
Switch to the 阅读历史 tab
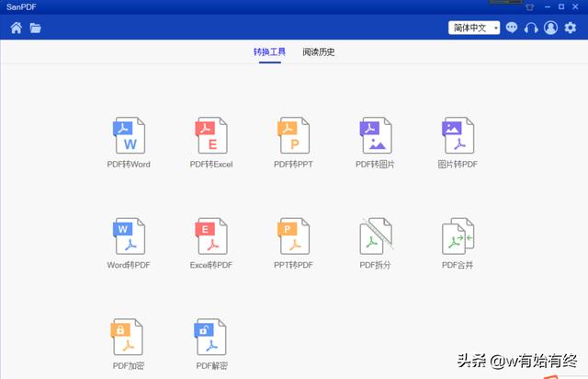[x=319, y=52]
